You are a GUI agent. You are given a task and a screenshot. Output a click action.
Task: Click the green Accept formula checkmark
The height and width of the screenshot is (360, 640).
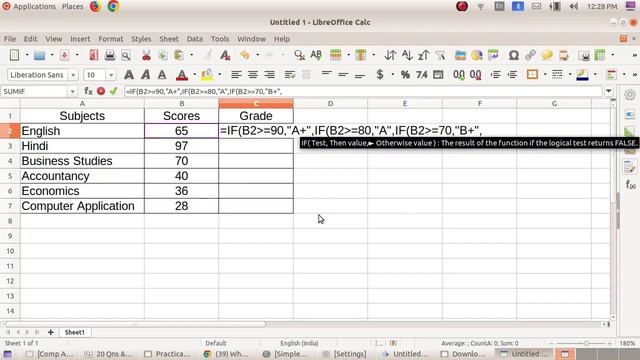[113, 91]
